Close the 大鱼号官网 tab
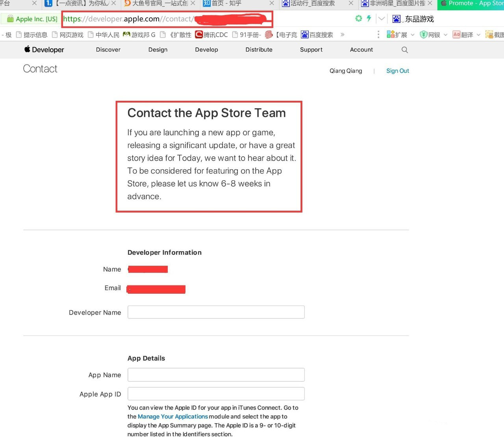 coord(193,3)
